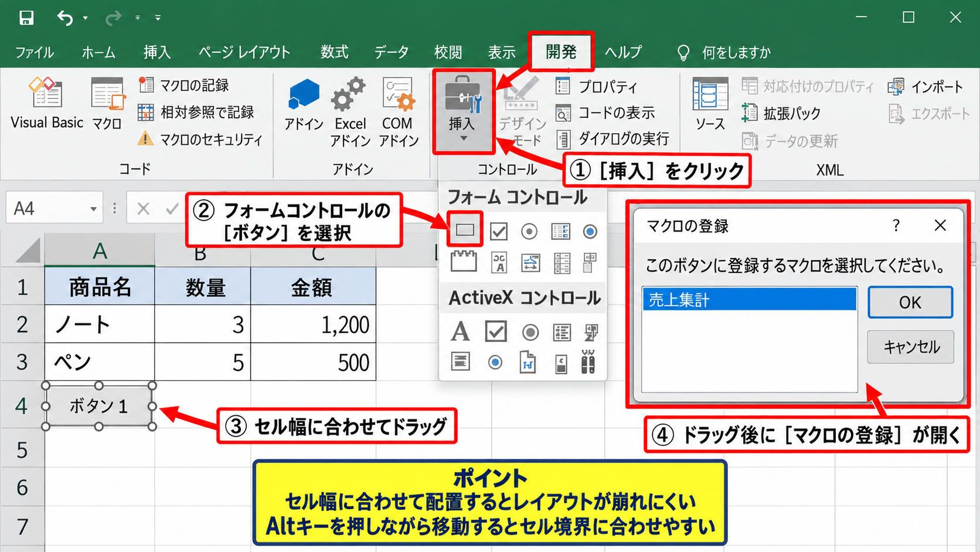Select Form Control option button icon

pyautogui.click(x=529, y=232)
